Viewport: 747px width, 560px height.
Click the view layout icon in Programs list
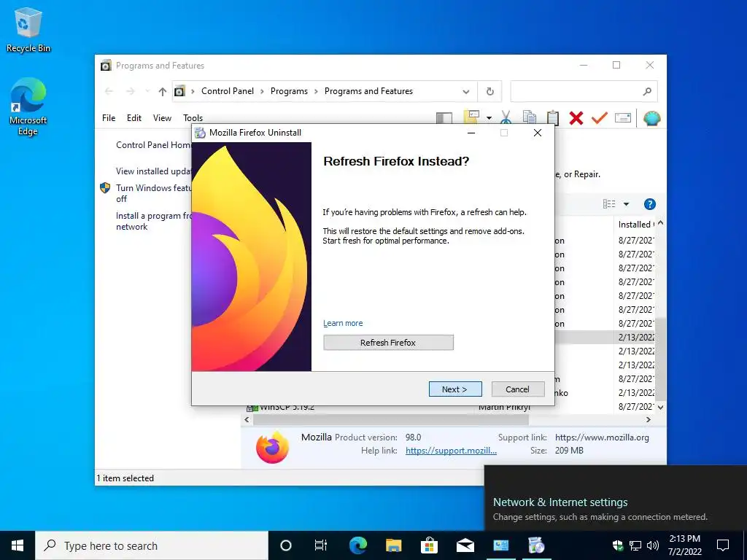(x=609, y=204)
